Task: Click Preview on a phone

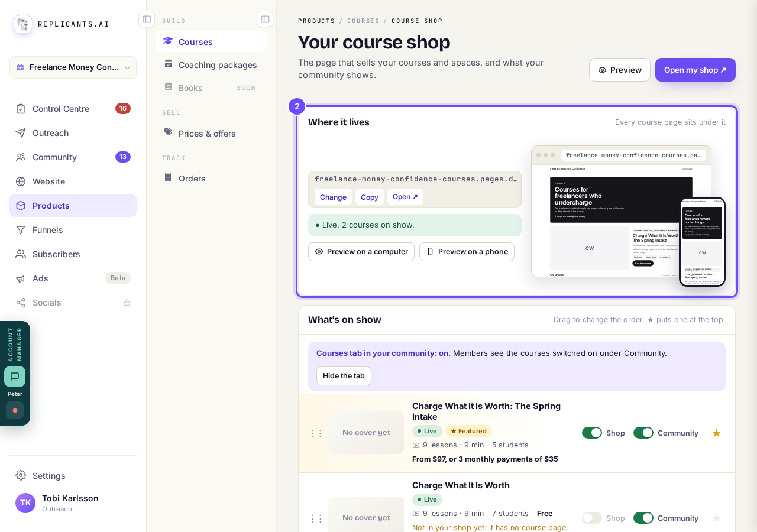Action: [467, 252]
